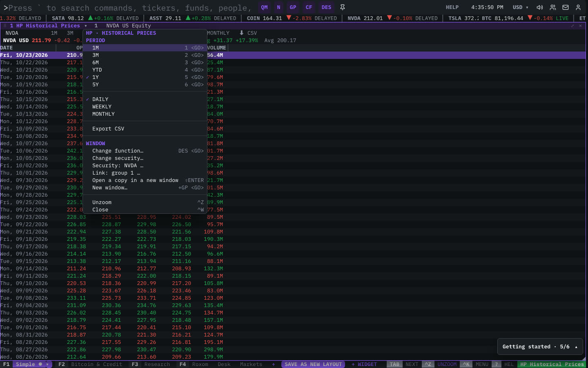This screenshot has height=368, width=588.
Task: Select the 6M period menu option
Action: click(x=145, y=63)
